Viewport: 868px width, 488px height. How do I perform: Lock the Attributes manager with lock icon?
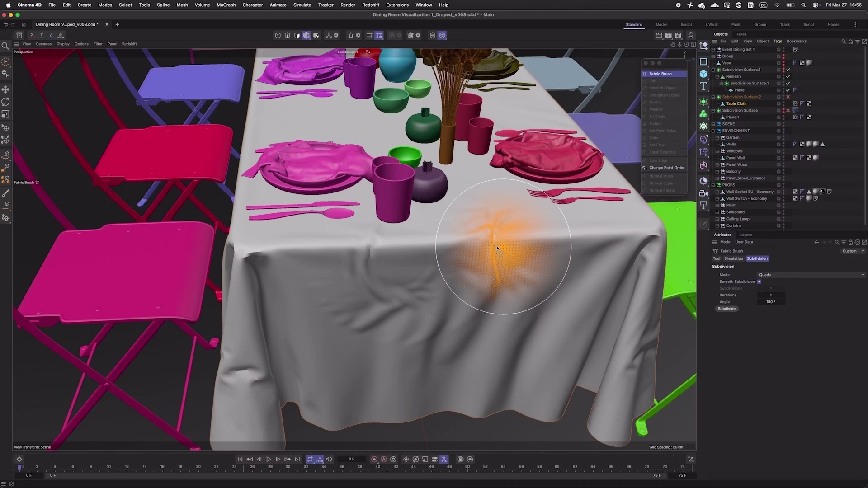[850, 242]
